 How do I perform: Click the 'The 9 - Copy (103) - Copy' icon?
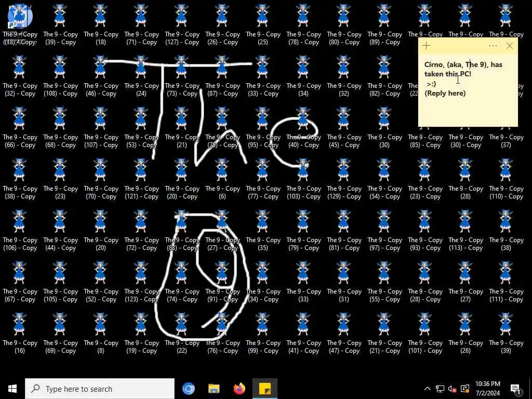[x=303, y=179]
